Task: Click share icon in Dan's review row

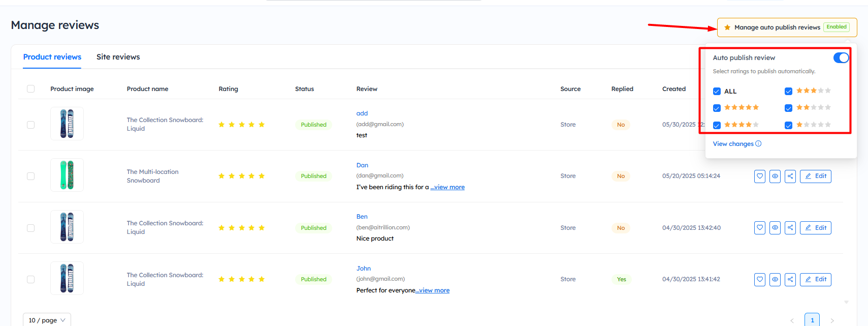Action: pyautogui.click(x=790, y=176)
